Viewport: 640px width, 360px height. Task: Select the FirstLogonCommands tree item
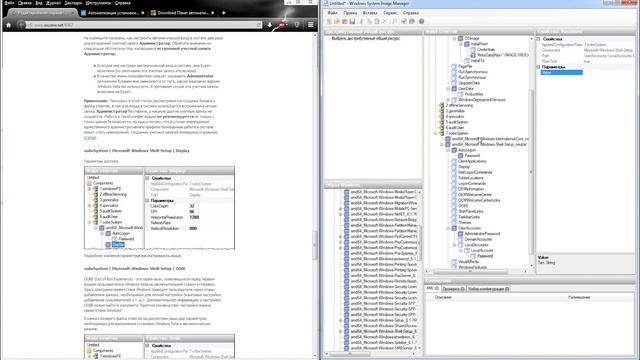click(475, 172)
